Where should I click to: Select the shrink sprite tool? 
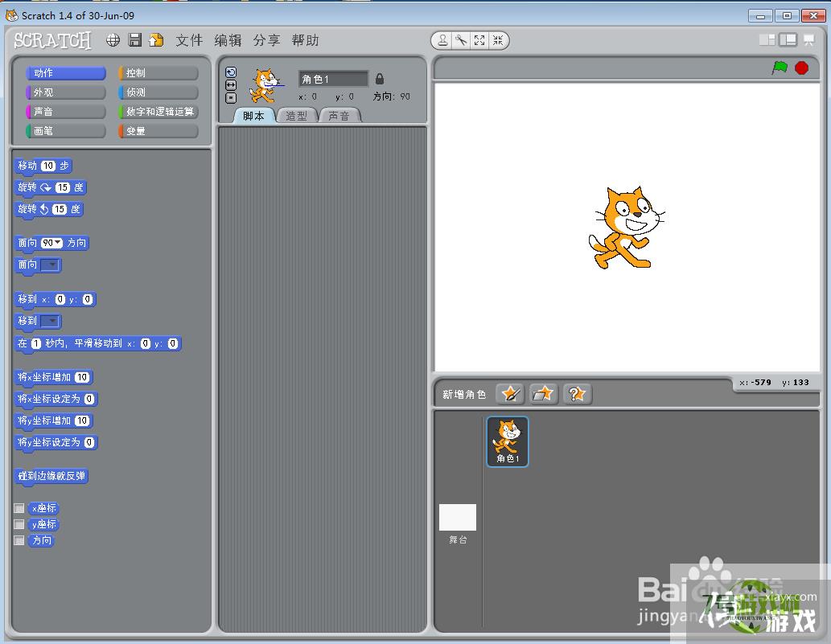click(x=498, y=40)
